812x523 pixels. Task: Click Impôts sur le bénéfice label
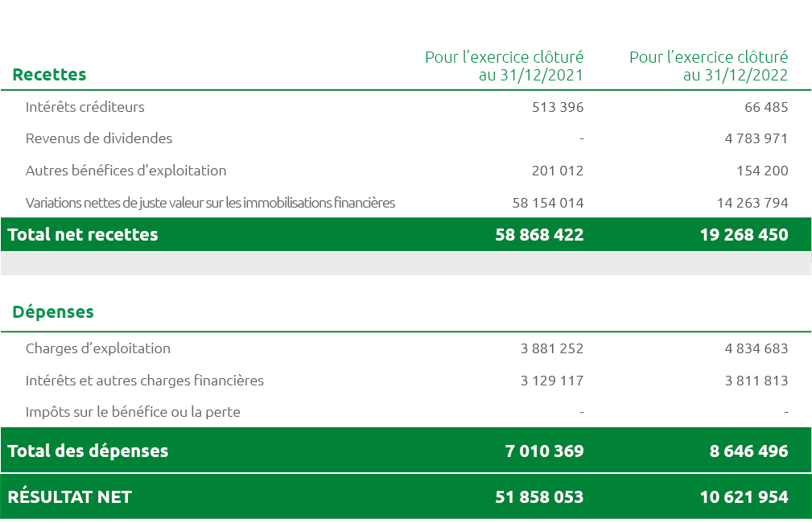(x=133, y=413)
